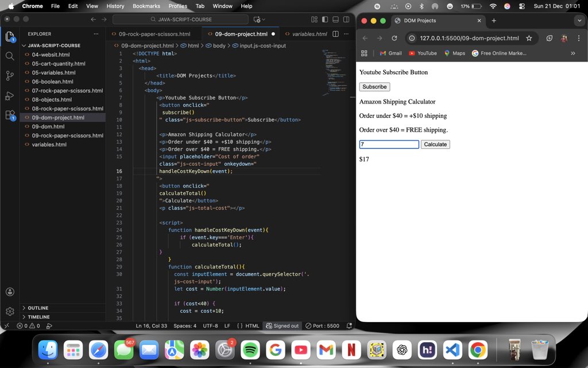Open Run and Debug view in VS Code
Viewport: 588px width, 368px height.
tap(10, 95)
